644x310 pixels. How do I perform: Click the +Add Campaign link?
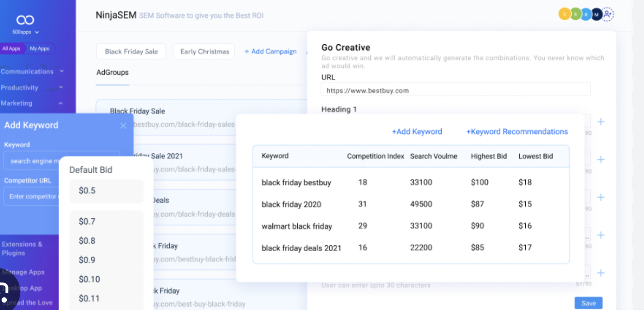pyautogui.click(x=271, y=52)
